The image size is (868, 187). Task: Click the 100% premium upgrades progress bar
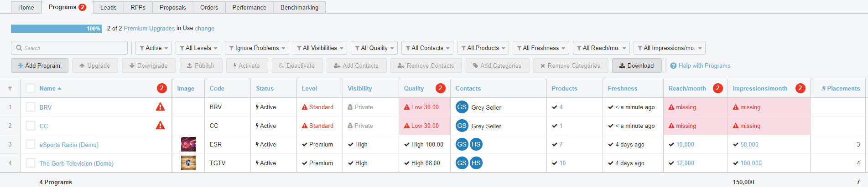[57, 29]
